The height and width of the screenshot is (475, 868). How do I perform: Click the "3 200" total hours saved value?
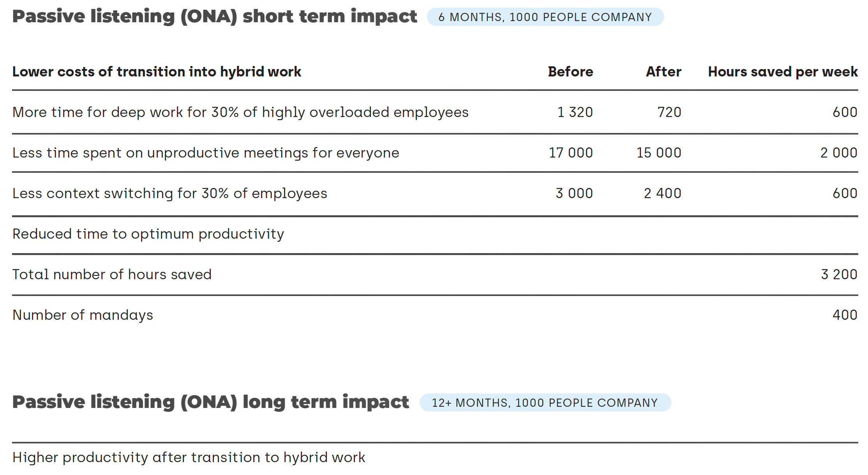[839, 275]
